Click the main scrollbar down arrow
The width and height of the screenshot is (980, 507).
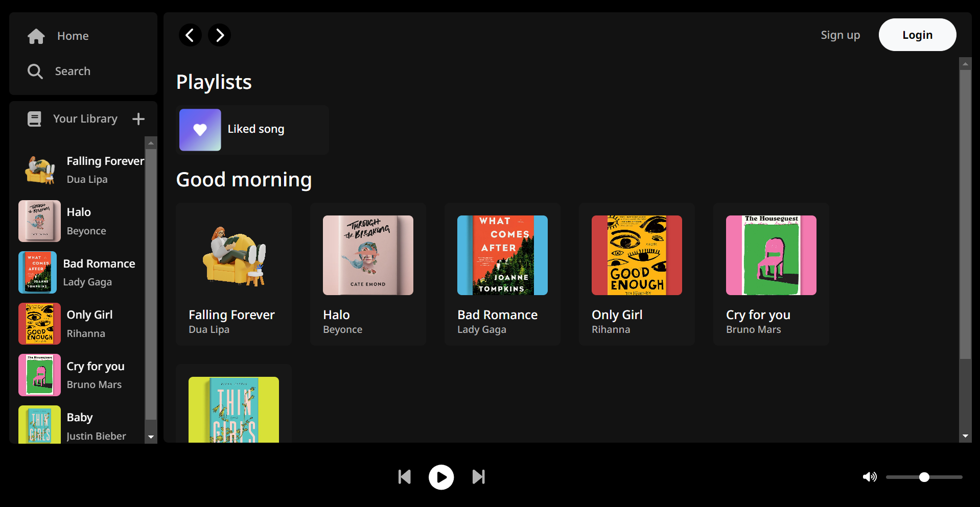(x=965, y=436)
